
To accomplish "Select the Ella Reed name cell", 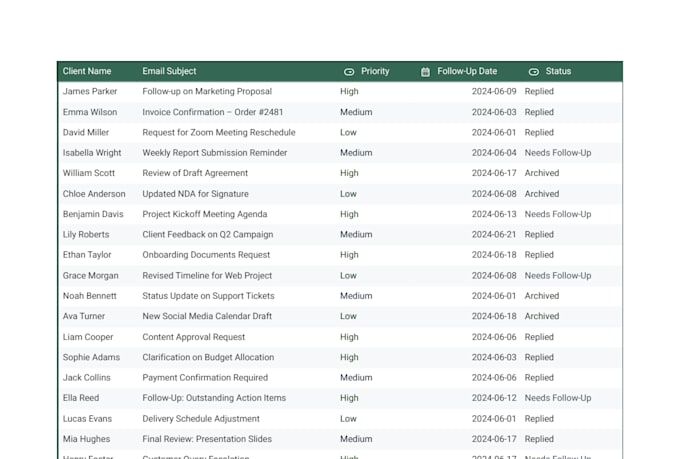I will point(81,398).
